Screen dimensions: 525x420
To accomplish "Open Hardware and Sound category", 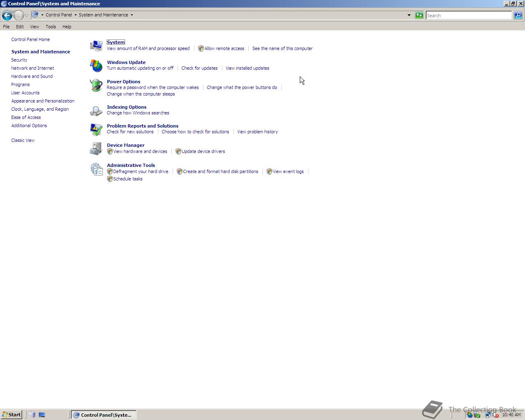I will coord(32,76).
